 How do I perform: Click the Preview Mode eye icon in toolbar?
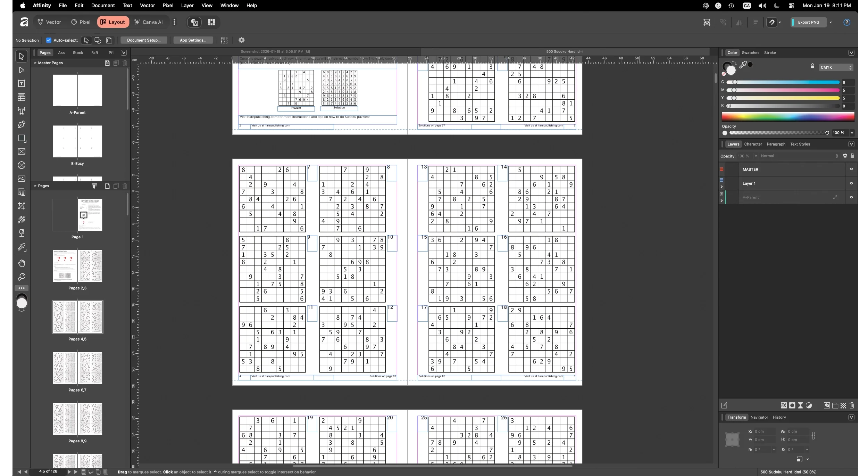point(707,22)
